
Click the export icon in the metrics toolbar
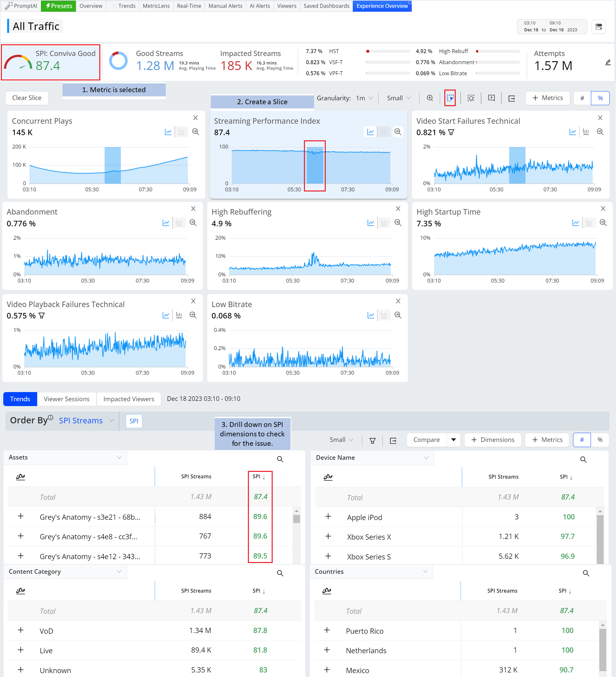(x=511, y=98)
